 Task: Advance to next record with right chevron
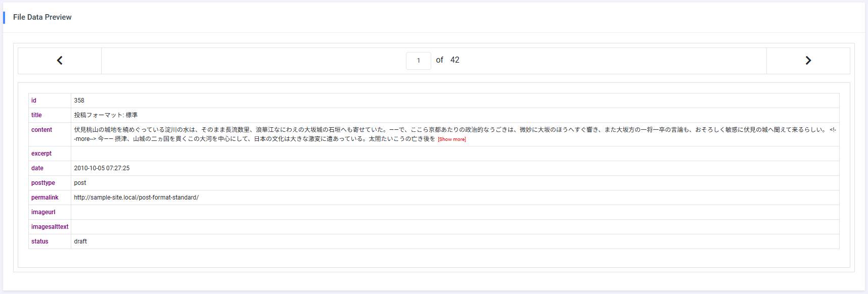808,61
